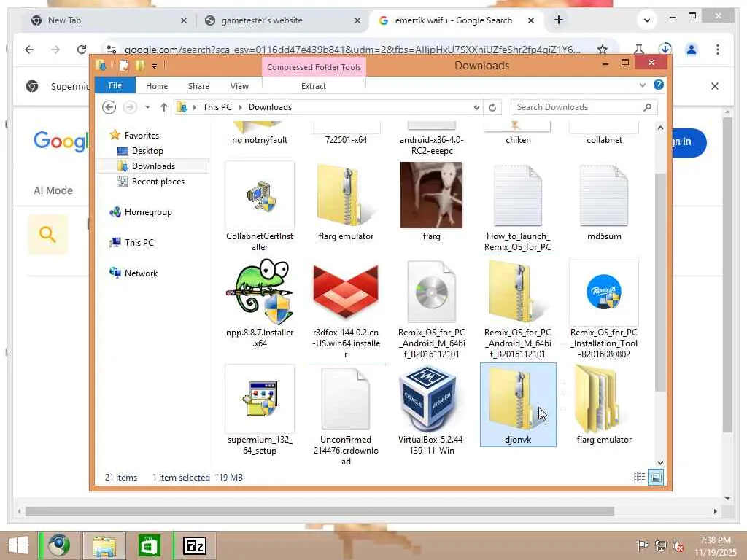This screenshot has width=747, height=560.
Task: Select the r3dfox installer icon
Action: [345, 292]
